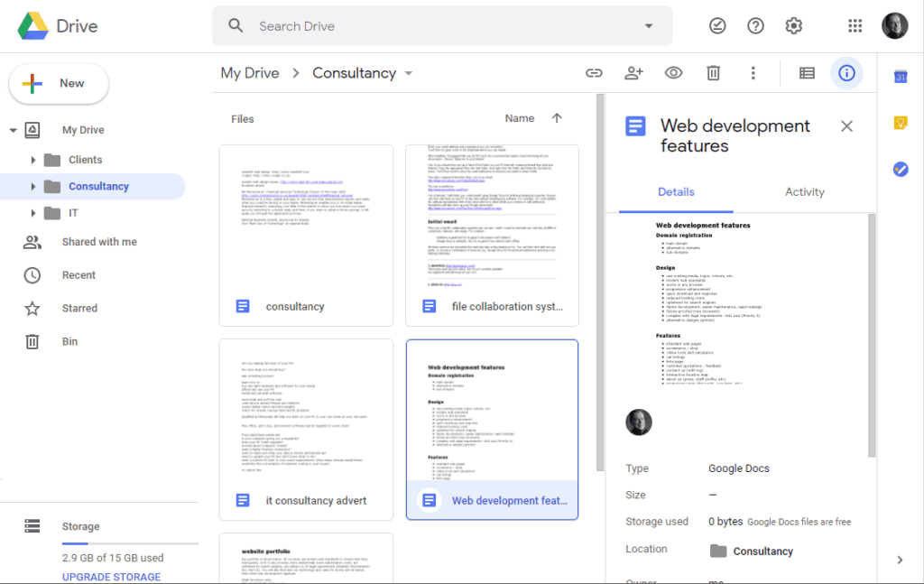Click the trash remove icon
This screenshot has width=924, height=584.
(x=713, y=73)
